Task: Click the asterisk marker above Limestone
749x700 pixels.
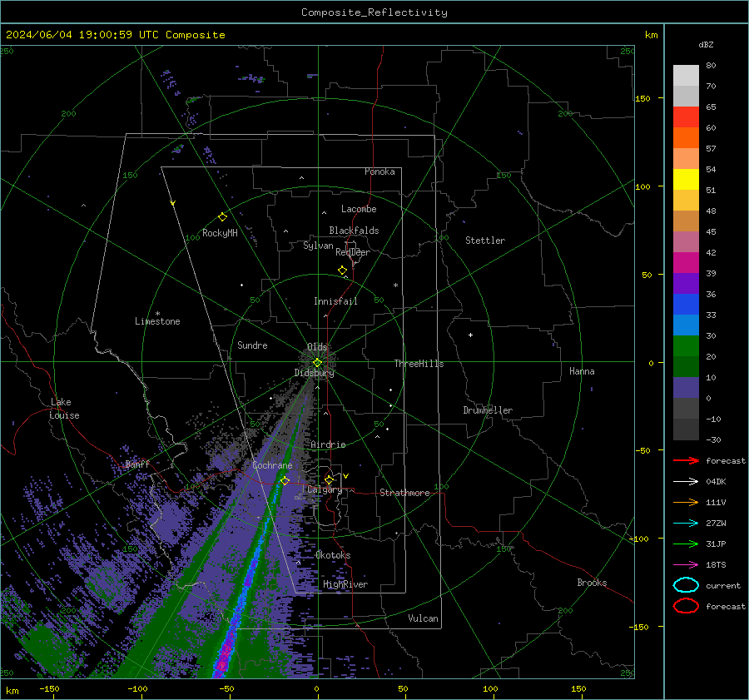Action: coord(157,314)
